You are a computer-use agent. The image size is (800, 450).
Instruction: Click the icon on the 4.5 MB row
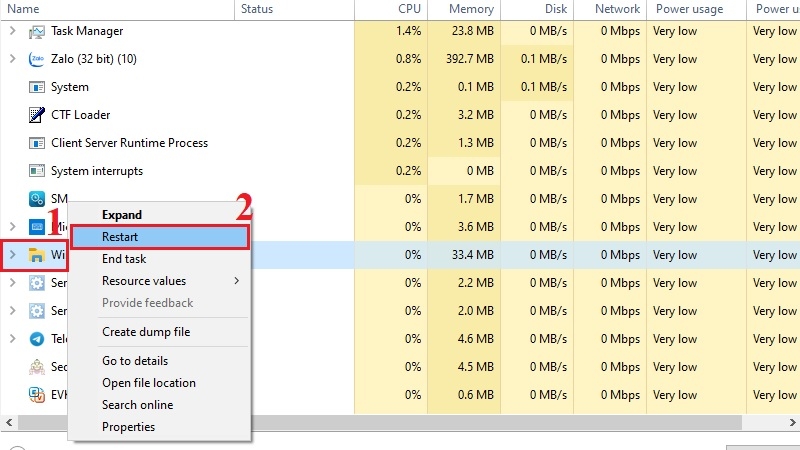point(37,367)
